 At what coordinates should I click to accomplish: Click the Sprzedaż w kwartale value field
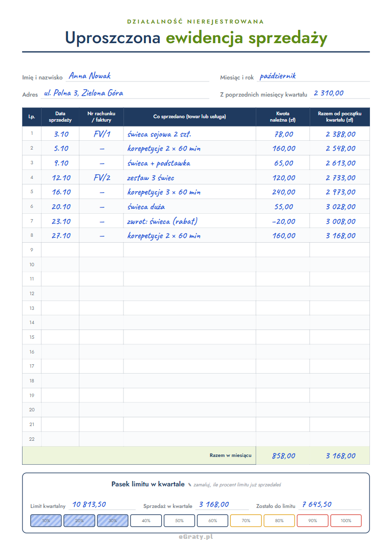coord(222,505)
